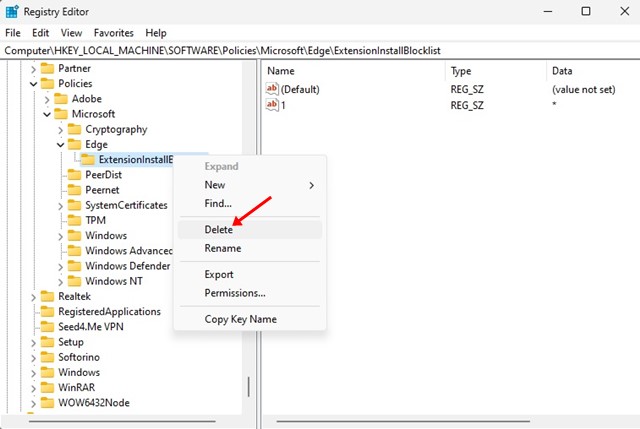The width and height of the screenshot is (640, 429).
Task: Choose Copy Key Name in context menu
Action: click(x=250, y=319)
